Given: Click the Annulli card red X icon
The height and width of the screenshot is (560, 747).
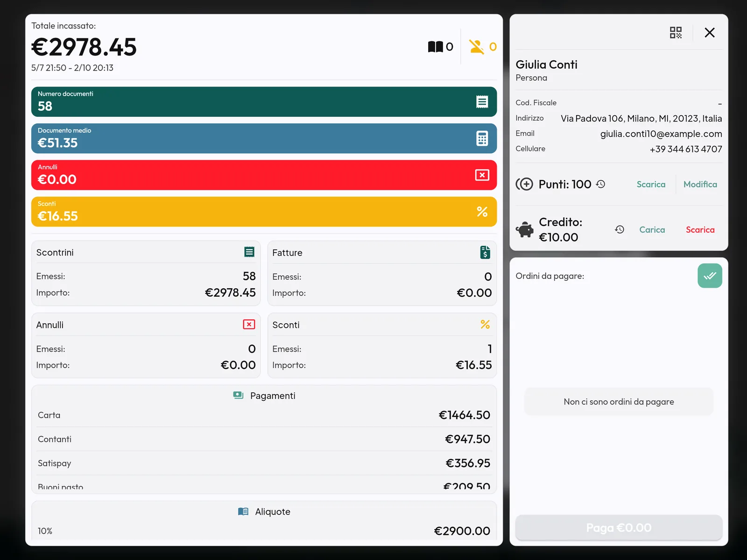Looking at the screenshot, I should coord(249,324).
